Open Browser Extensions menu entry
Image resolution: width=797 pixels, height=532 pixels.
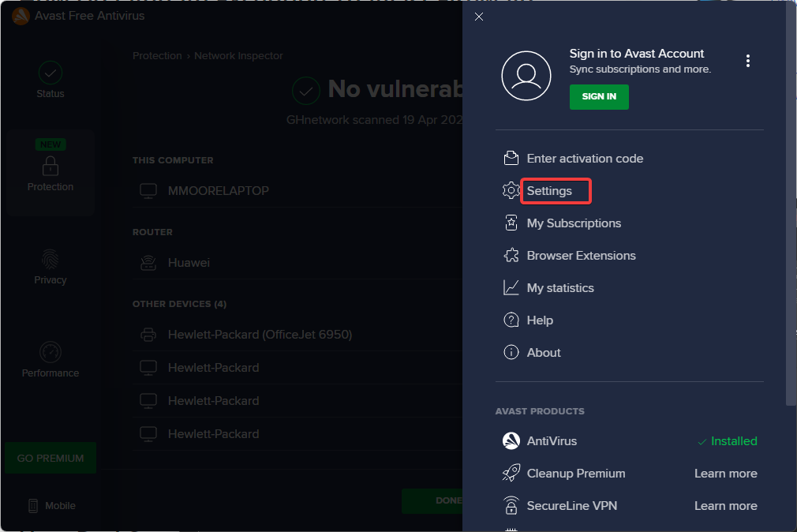(x=581, y=255)
